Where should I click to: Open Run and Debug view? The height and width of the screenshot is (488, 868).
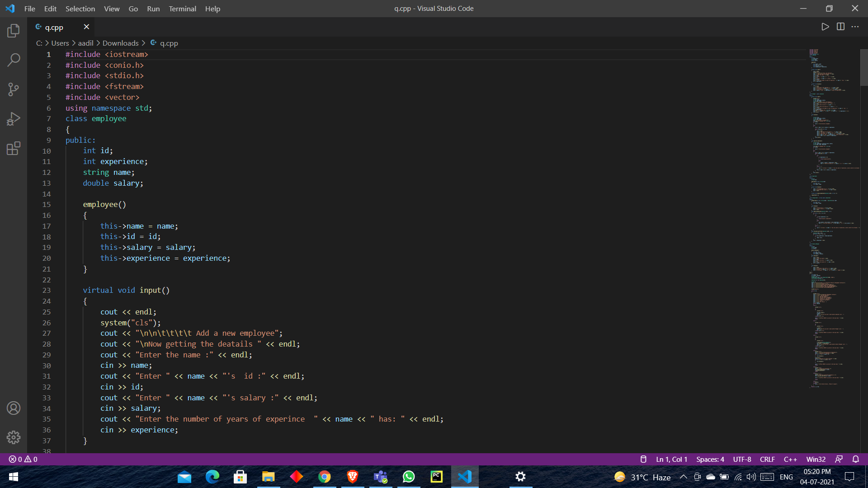pyautogui.click(x=14, y=119)
